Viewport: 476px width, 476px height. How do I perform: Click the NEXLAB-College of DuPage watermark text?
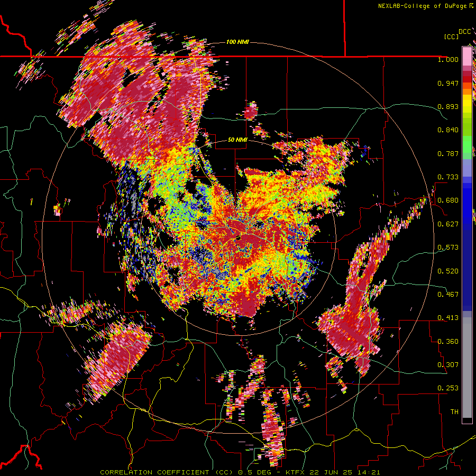[x=423, y=6]
